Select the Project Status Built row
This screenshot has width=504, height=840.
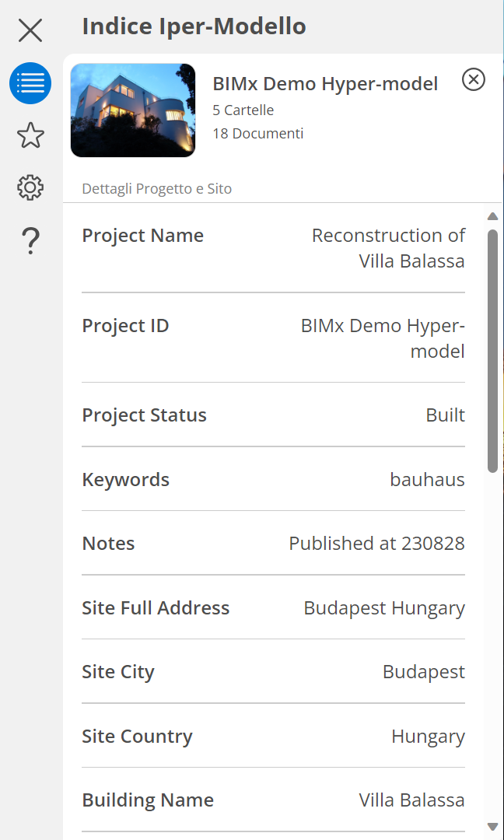pyautogui.click(x=273, y=415)
